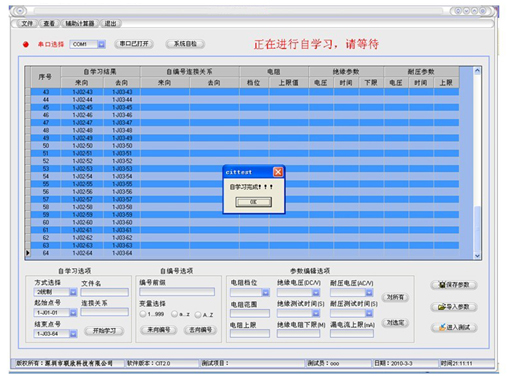
Task: Select the 1...999 variable radio button
Action: click(143, 314)
